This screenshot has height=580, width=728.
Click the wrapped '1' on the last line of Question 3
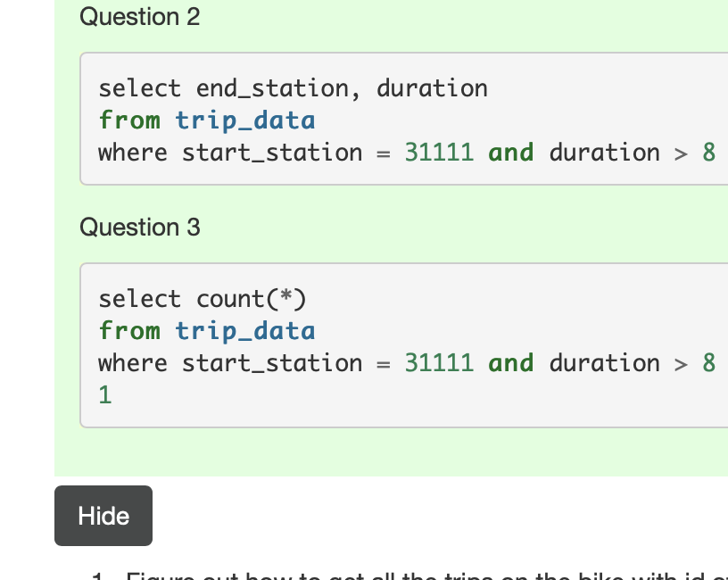click(x=105, y=395)
